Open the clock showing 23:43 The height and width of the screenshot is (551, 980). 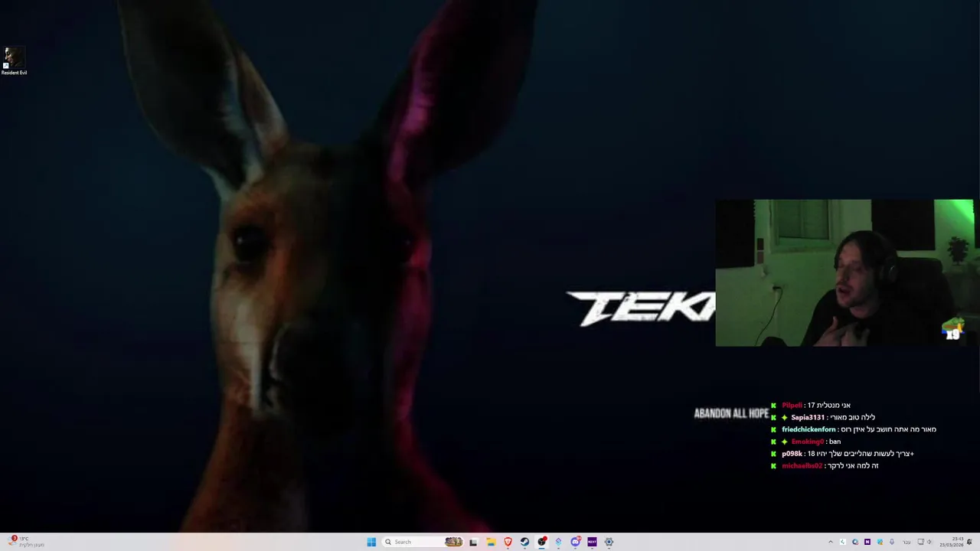pyautogui.click(x=952, y=542)
